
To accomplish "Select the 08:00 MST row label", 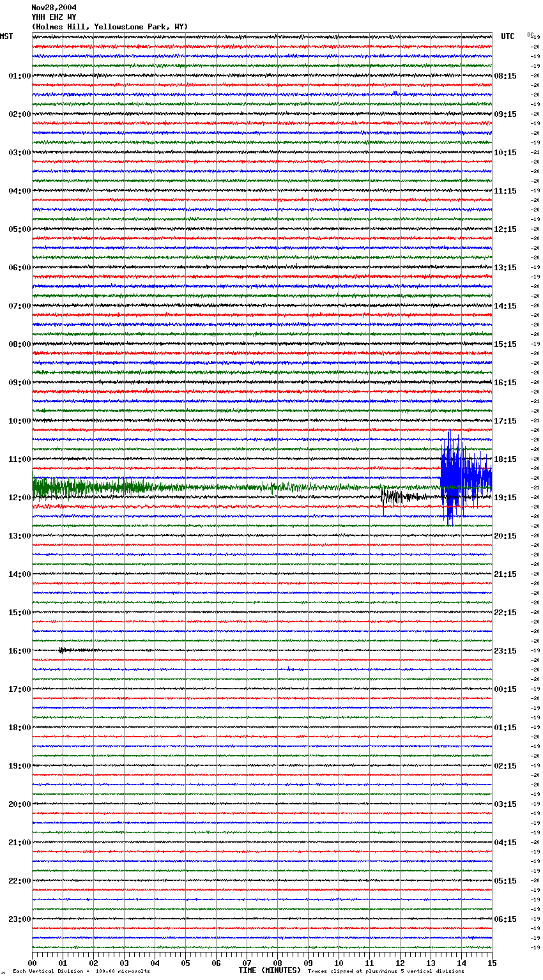I will 19,344.
